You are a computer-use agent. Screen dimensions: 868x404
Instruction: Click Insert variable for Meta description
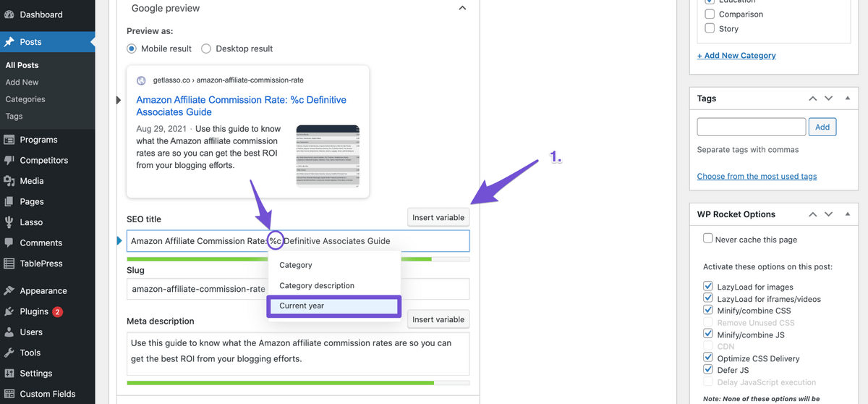pyautogui.click(x=438, y=319)
